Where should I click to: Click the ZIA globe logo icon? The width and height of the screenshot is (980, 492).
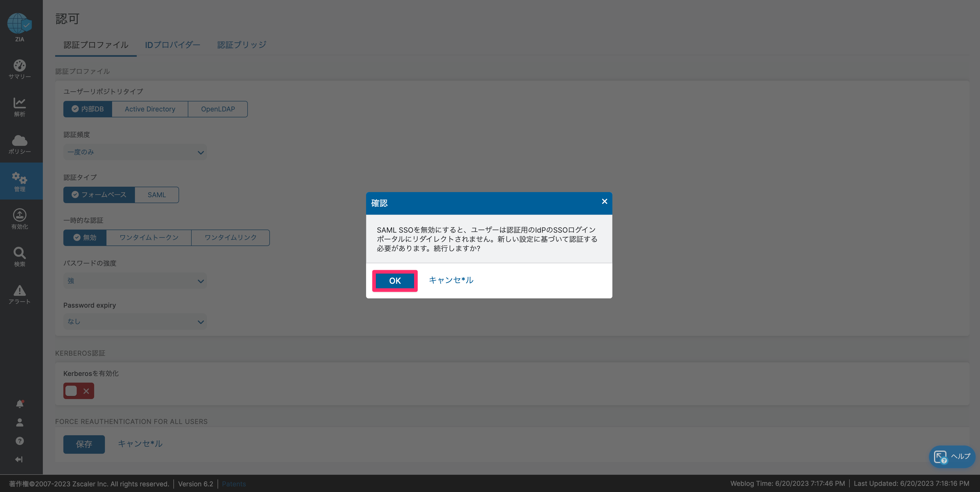coord(19,24)
